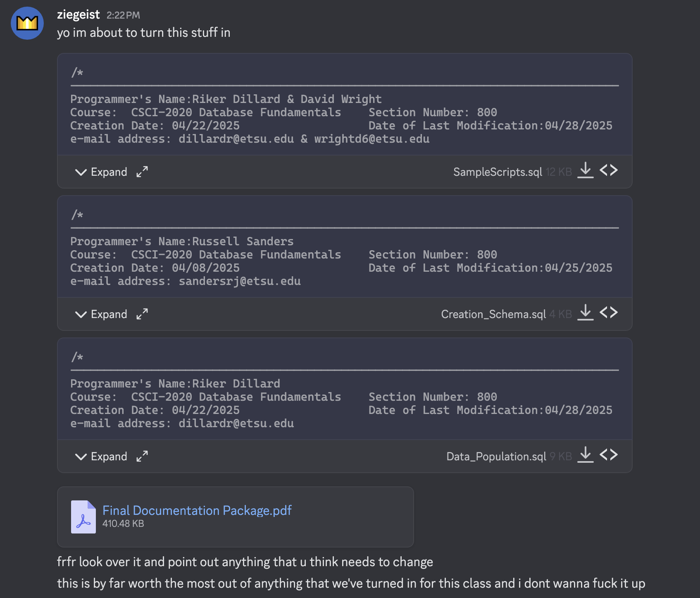Open SampleScripts.sql preview in fullscreen

point(142,172)
